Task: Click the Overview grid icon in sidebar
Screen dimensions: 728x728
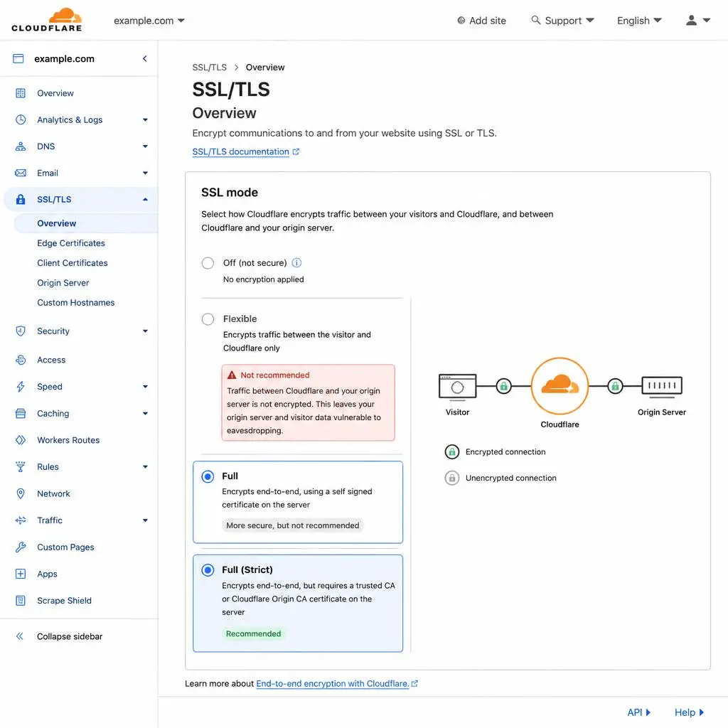Action: pos(21,93)
